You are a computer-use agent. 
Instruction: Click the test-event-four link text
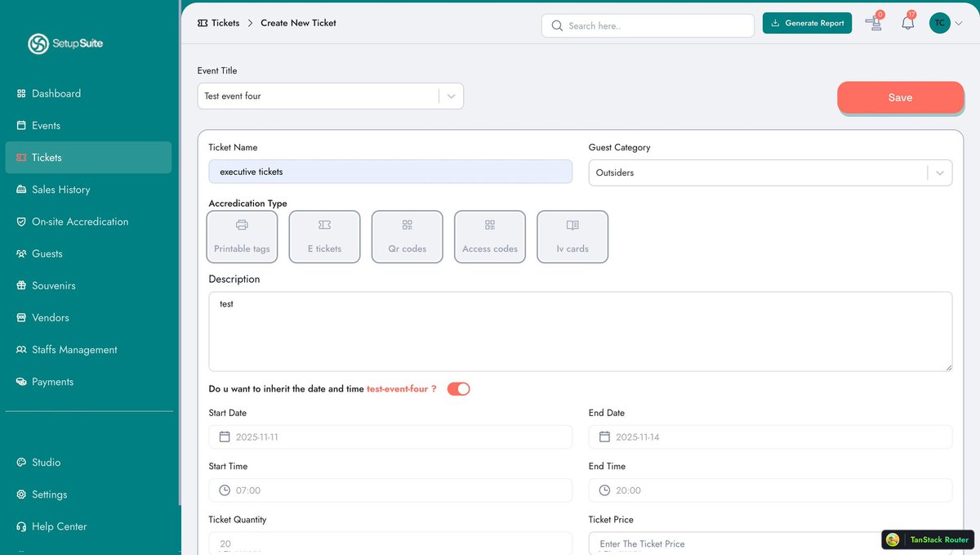(x=397, y=389)
